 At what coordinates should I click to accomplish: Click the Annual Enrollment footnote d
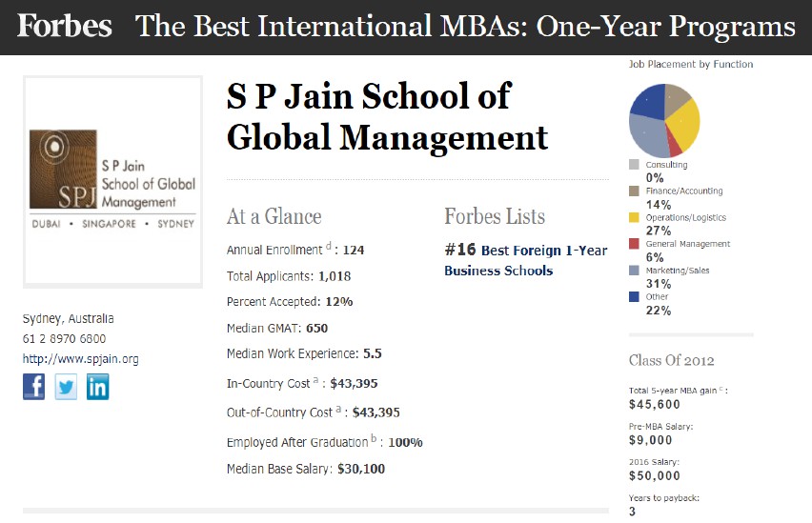click(x=328, y=246)
